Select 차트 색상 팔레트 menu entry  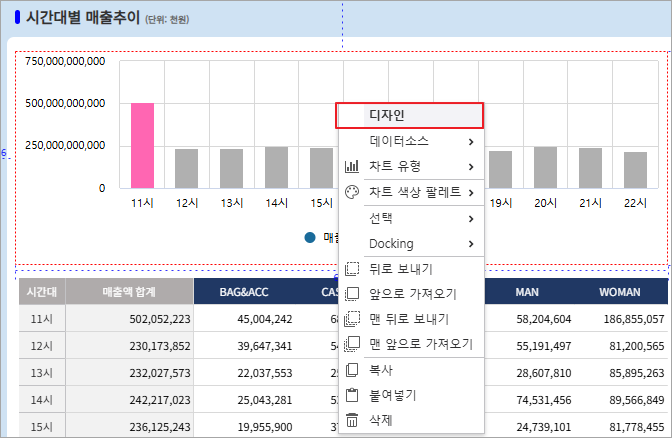point(415,192)
